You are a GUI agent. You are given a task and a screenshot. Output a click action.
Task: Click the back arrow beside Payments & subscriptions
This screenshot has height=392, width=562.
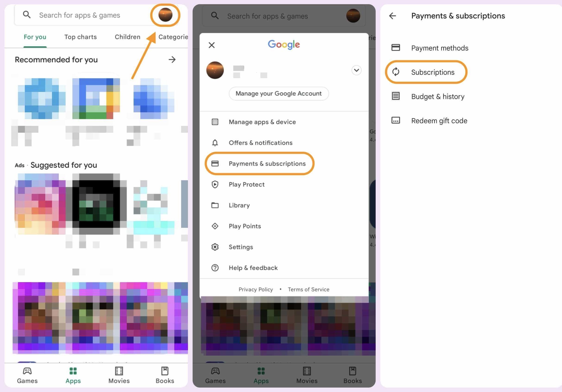coord(392,16)
